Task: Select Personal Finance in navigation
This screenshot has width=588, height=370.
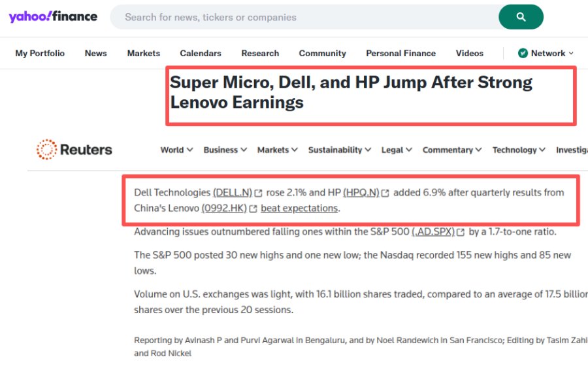Action: pos(400,54)
